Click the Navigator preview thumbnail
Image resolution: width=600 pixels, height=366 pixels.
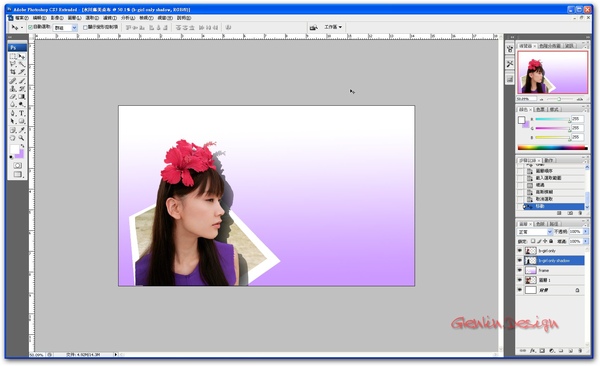pyautogui.click(x=552, y=72)
